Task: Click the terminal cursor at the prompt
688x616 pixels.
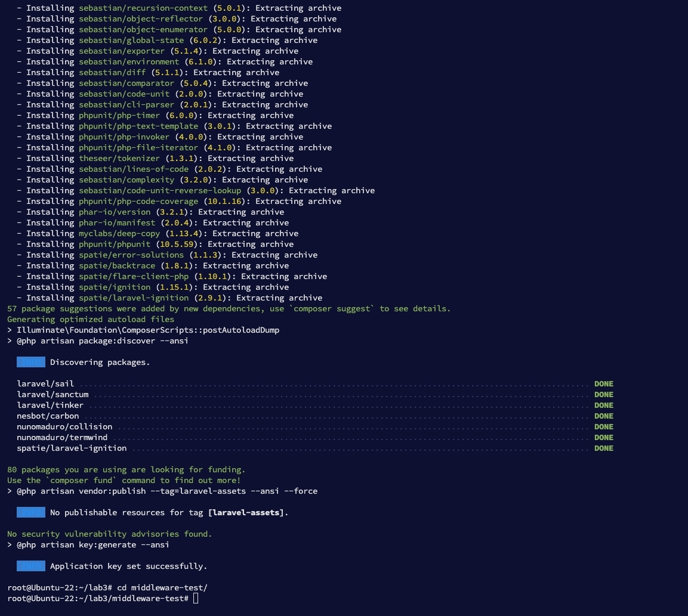Action: (196, 598)
